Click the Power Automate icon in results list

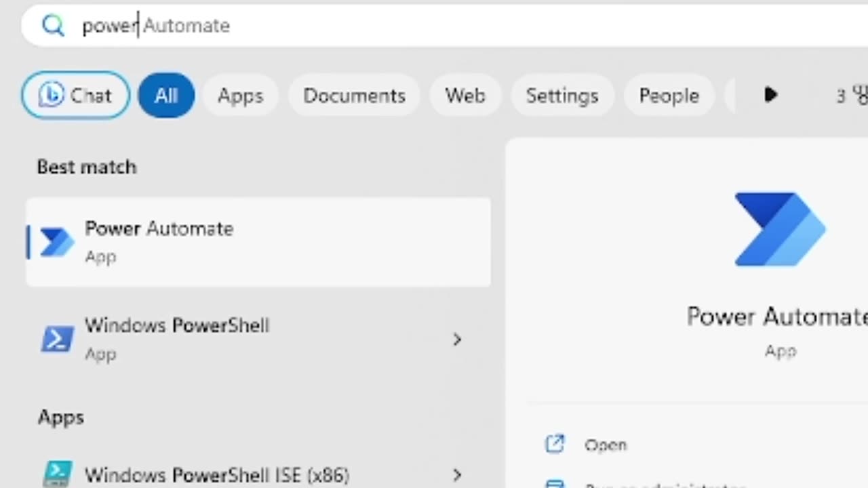tap(57, 242)
